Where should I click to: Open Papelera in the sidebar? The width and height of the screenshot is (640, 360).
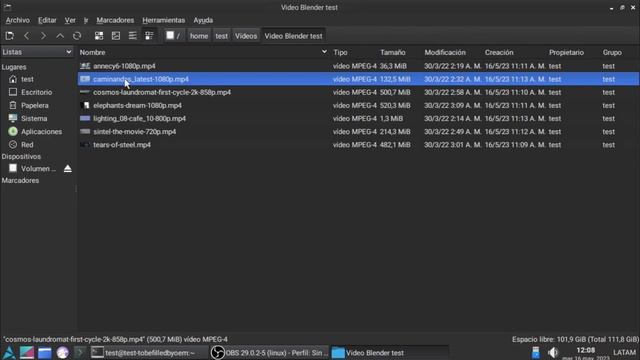coord(35,105)
